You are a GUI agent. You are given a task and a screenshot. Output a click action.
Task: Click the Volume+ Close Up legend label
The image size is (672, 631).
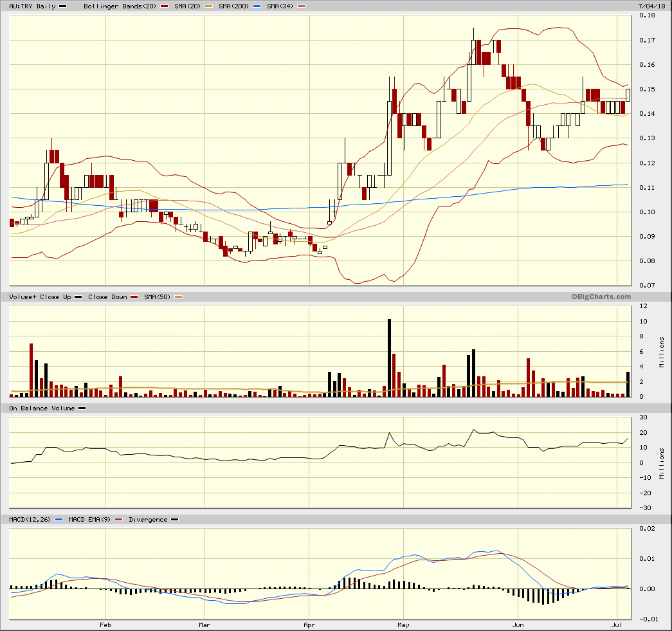click(x=40, y=297)
